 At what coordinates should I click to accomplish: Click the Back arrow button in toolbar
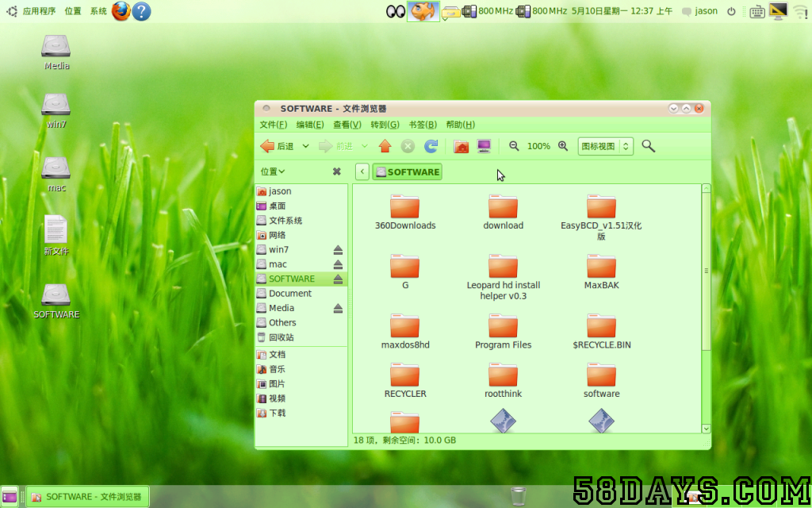coord(277,146)
